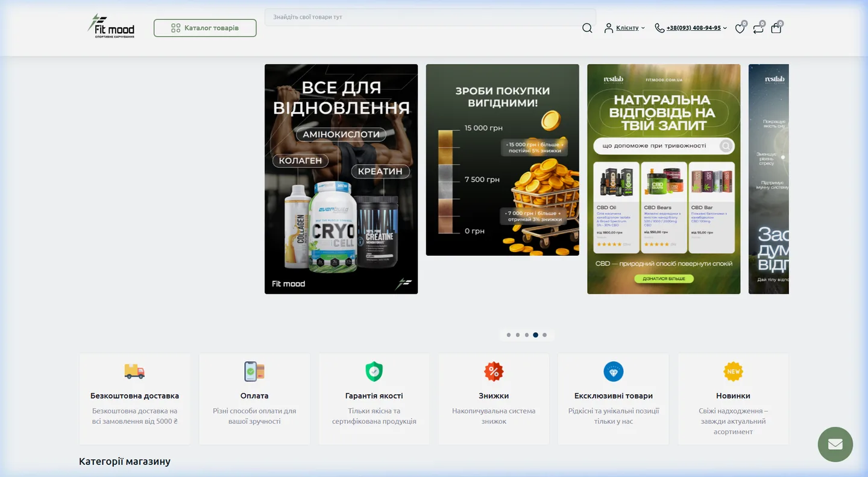Select the third carousel dot
This screenshot has width=868, height=477.
527,335
